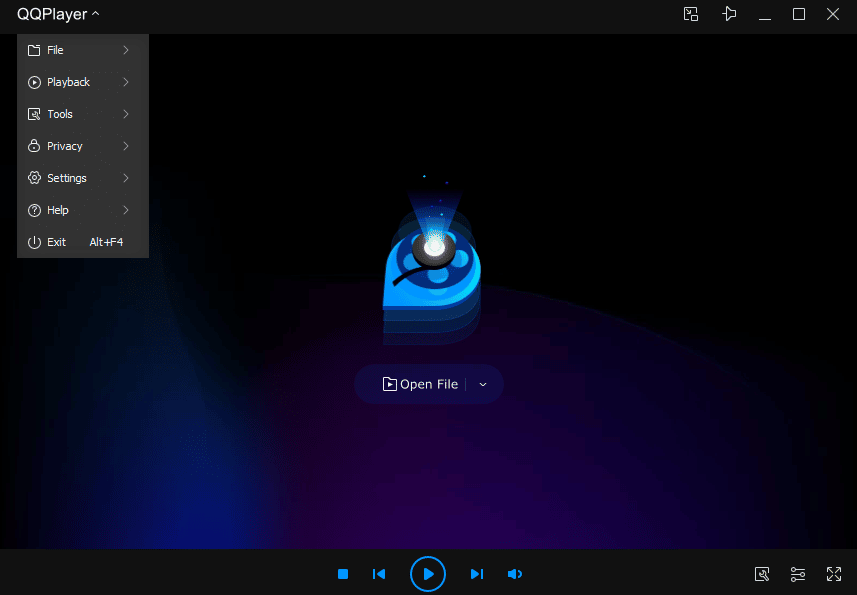Open the Settings submenu
This screenshot has height=595, width=857.
point(83,178)
